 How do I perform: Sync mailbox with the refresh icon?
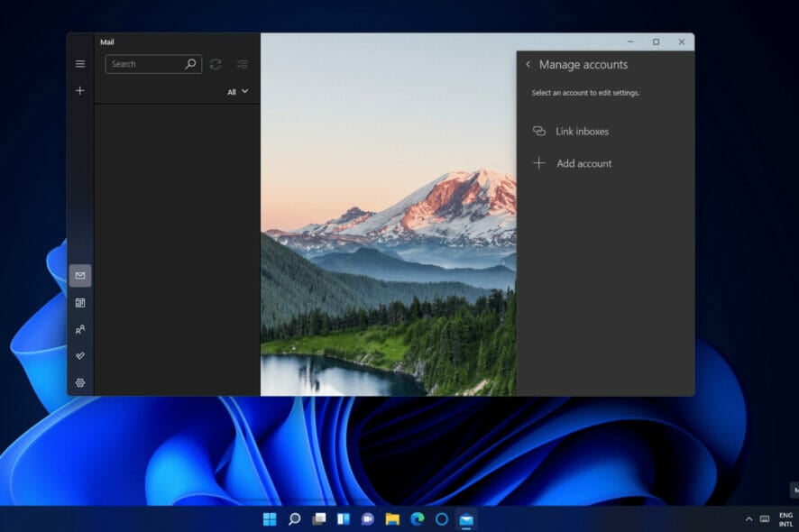pos(215,64)
